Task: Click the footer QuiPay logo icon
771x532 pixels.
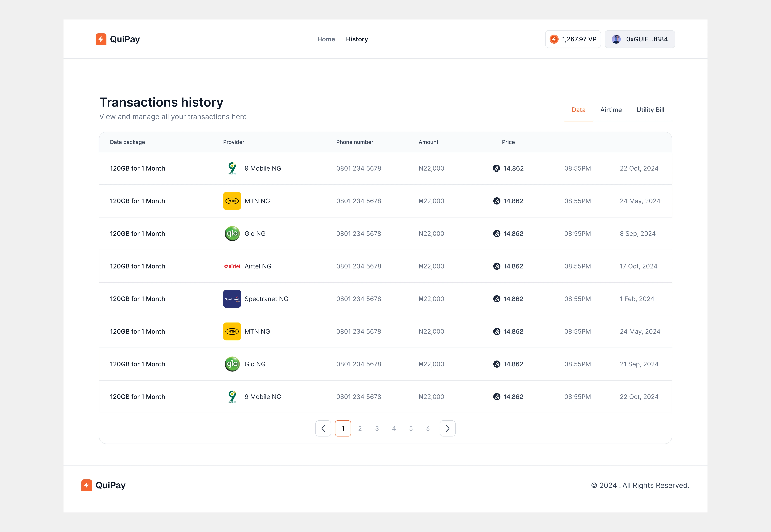Action: tap(87, 485)
